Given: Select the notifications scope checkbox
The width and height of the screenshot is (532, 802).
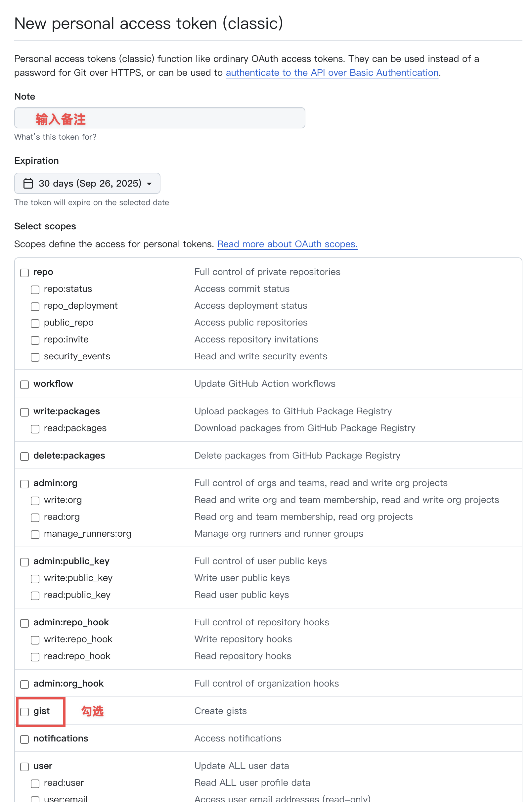Looking at the screenshot, I should point(24,739).
